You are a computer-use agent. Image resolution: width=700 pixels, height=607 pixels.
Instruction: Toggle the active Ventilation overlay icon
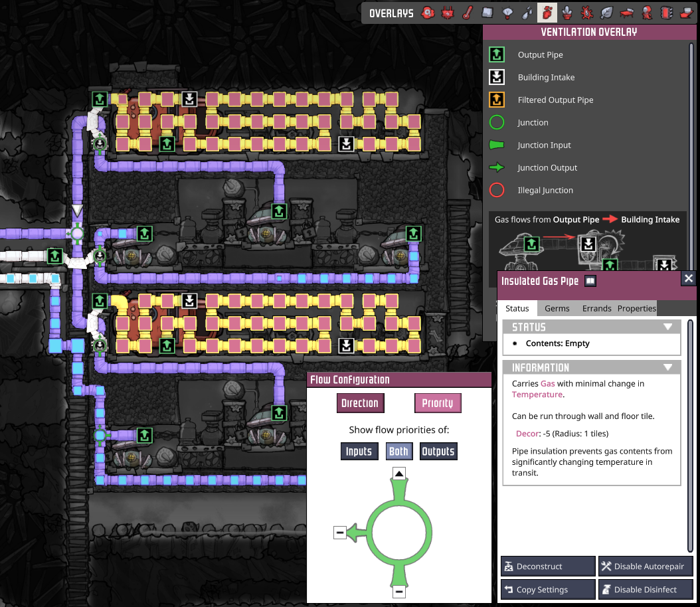pyautogui.click(x=547, y=13)
